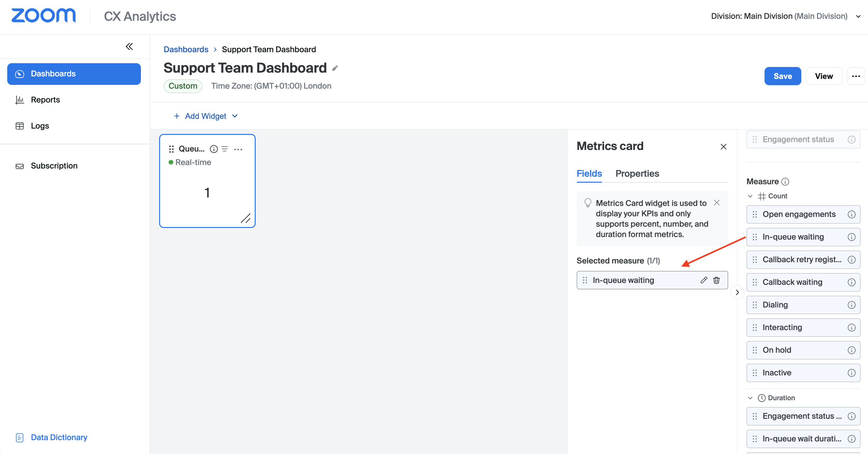The height and width of the screenshot is (454, 868).
Task: Click the info icon on the Queue widget
Action: coord(214,149)
